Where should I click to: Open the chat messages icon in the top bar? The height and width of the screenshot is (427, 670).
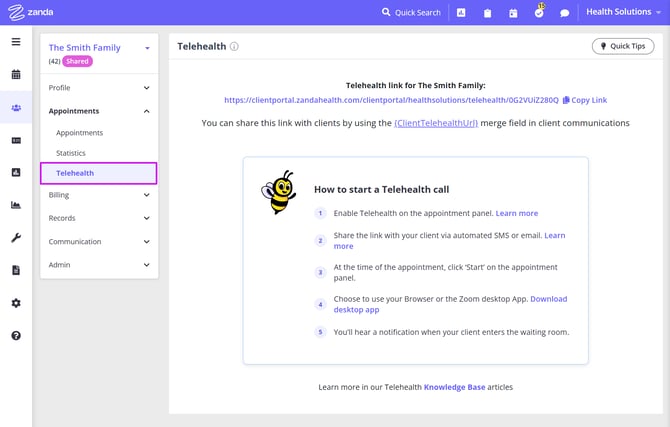[x=565, y=13]
